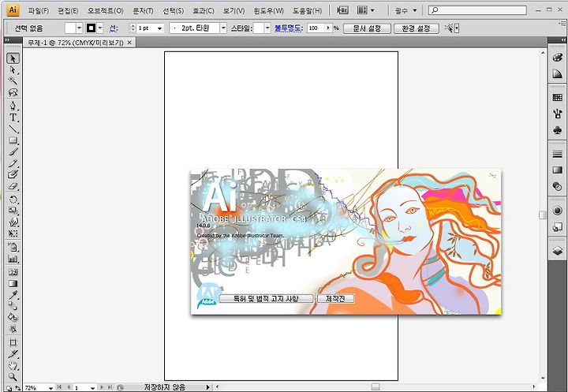Click the 제작진 credits button
The image size is (568, 392).
coord(335,298)
